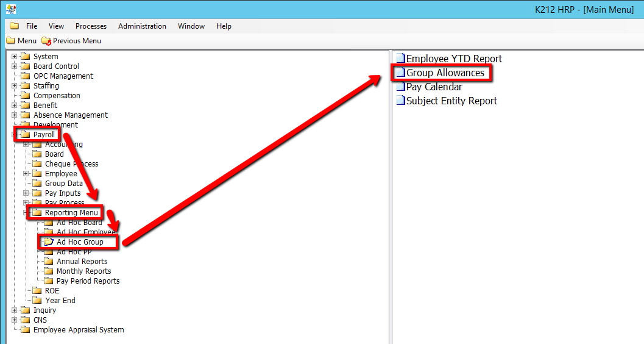Open the Subject Entity Report
The image size is (644, 344).
click(451, 101)
